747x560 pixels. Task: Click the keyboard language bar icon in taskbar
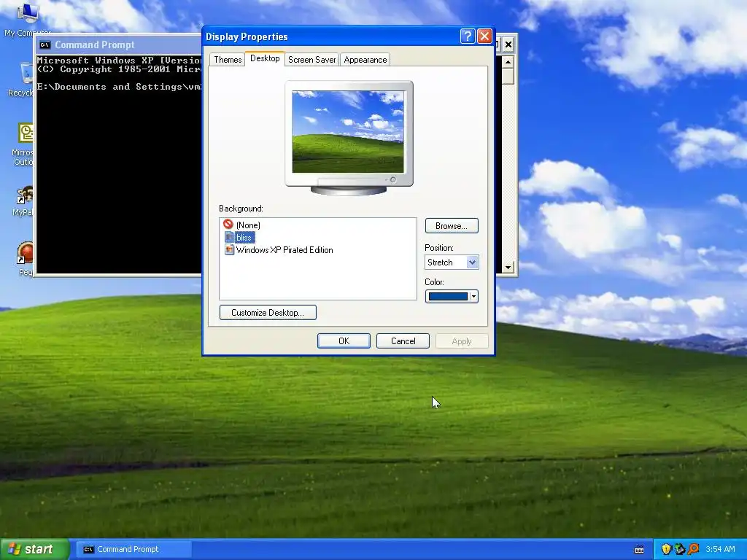pyautogui.click(x=639, y=550)
